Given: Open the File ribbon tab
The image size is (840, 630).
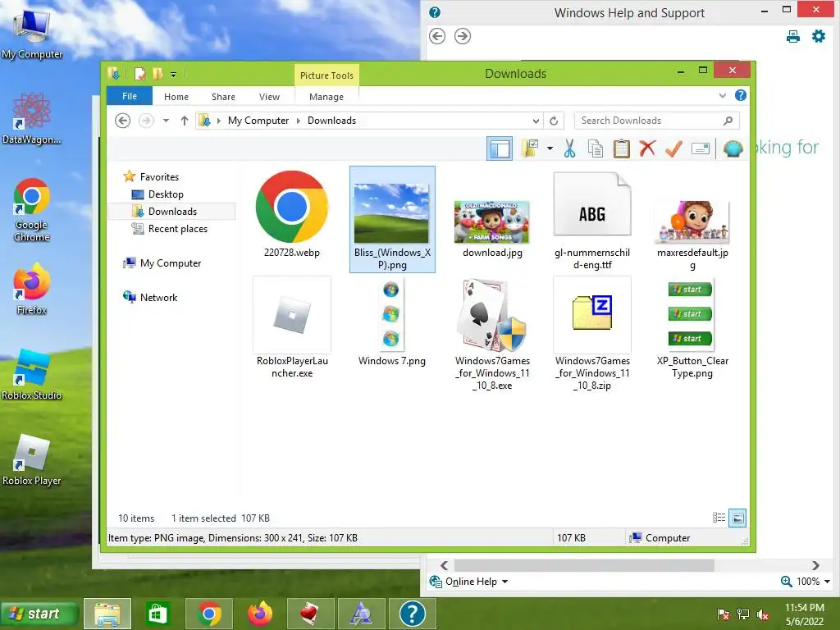Looking at the screenshot, I should [130, 96].
